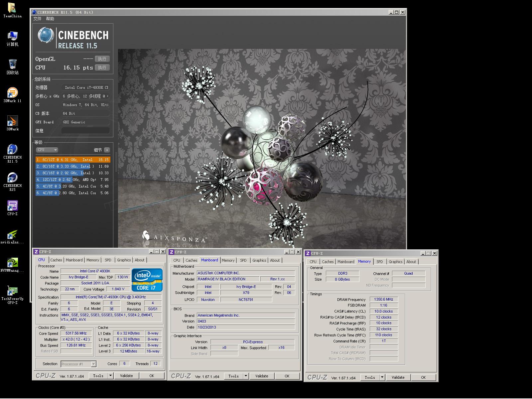Launch CINEBENCH R11.5 desktop shortcut
The width and height of the screenshot is (532, 399).
[12, 153]
